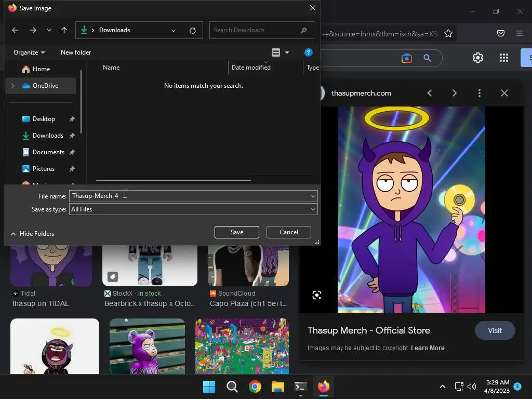Cancel the Save Image dialog

[x=289, y=232]
